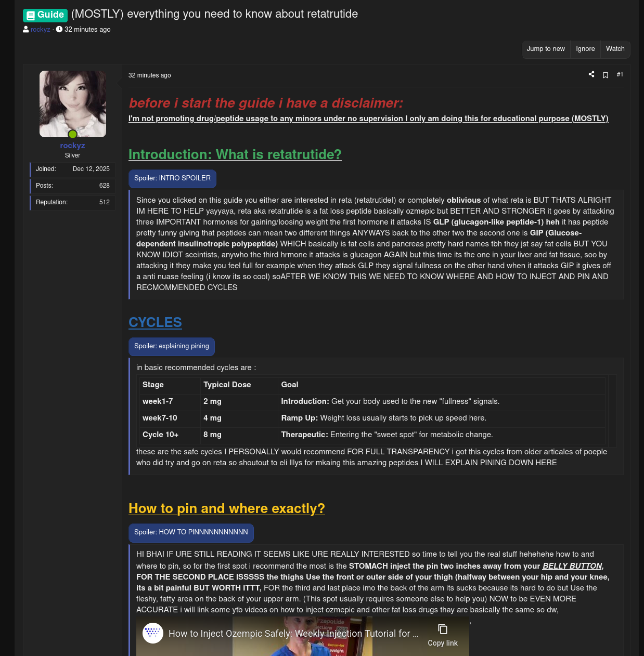Click the Copy link icon on the video embed
Viewport: 644px width, 656px height.
pyautogui.click(x=443, y=630)
